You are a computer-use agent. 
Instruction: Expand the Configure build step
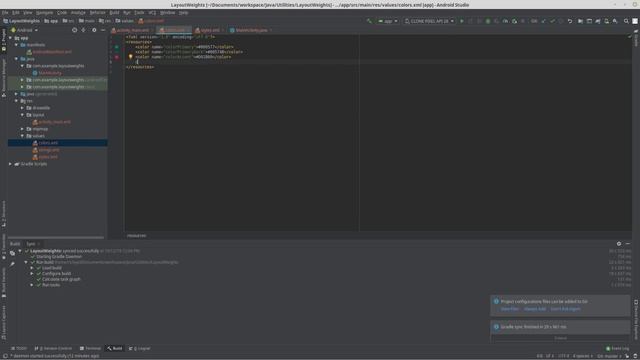(x=32, y=273)
